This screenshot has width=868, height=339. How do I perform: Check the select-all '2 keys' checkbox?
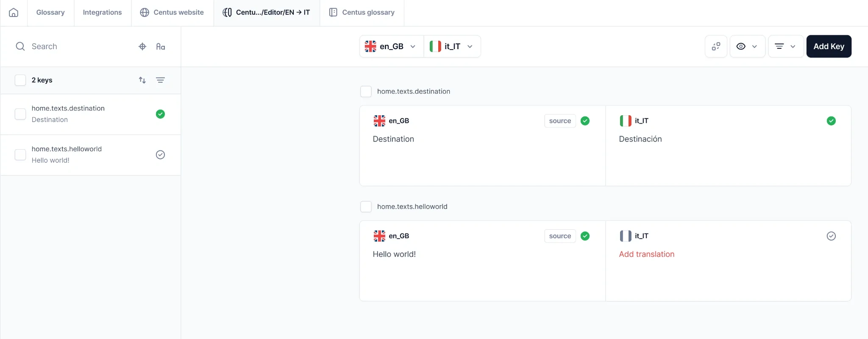(20, 80)
